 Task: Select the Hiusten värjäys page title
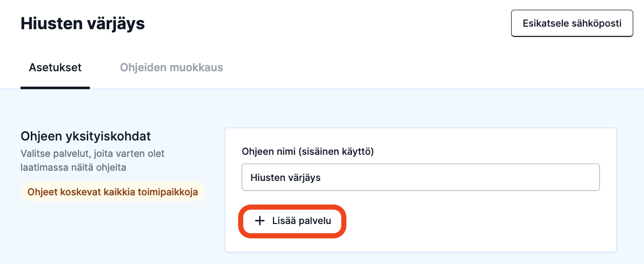(x=83, y=24)
